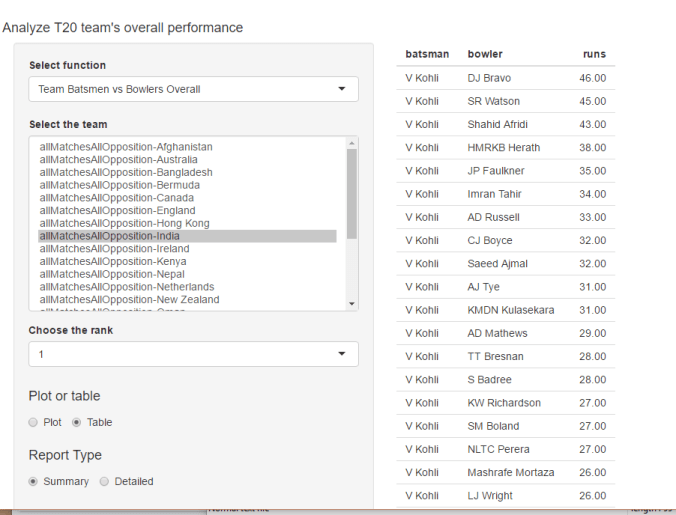Click the team list scrollbar thumb
This screenshot has width=676, height=515.
[x=351, y=193]
